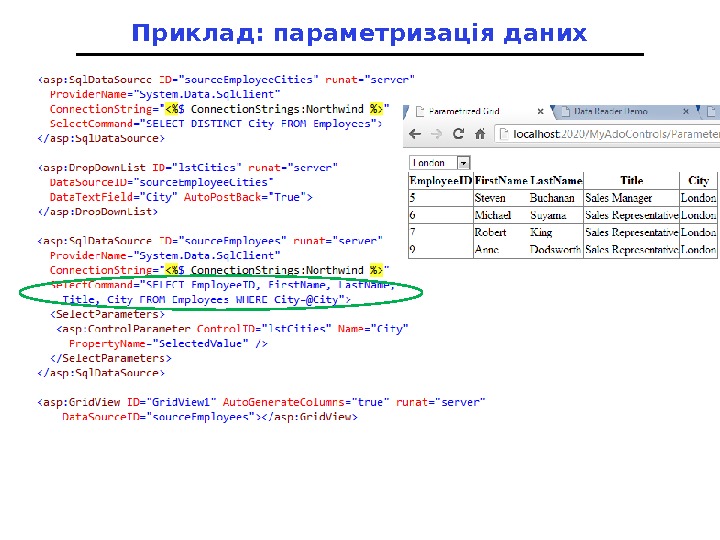Click the localhost address bar

click(608, 134)
